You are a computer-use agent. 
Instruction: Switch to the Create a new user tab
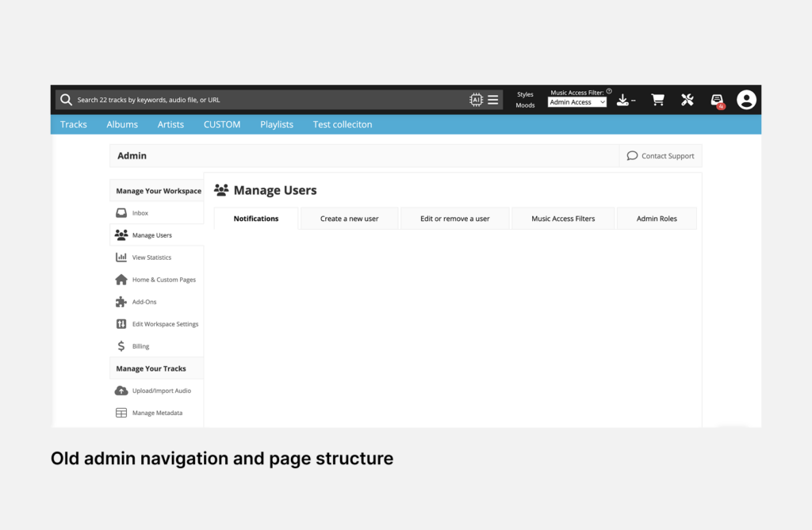349,219
